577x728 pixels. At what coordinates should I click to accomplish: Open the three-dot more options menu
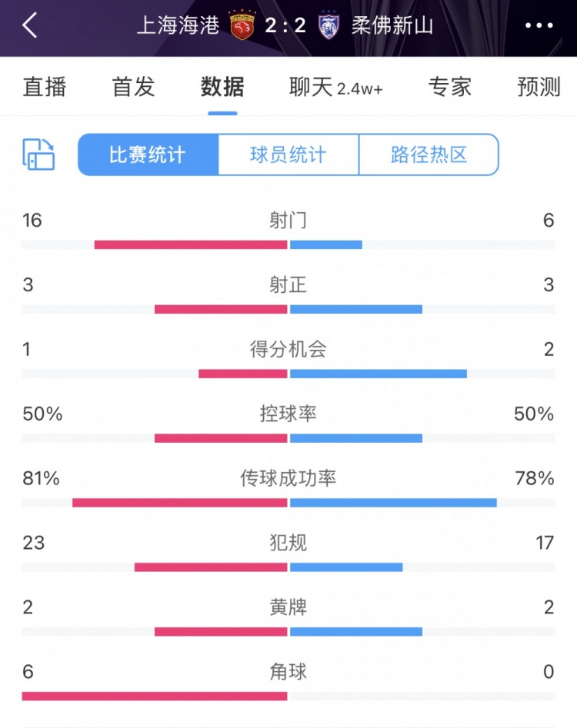click(x=539, y=25)
